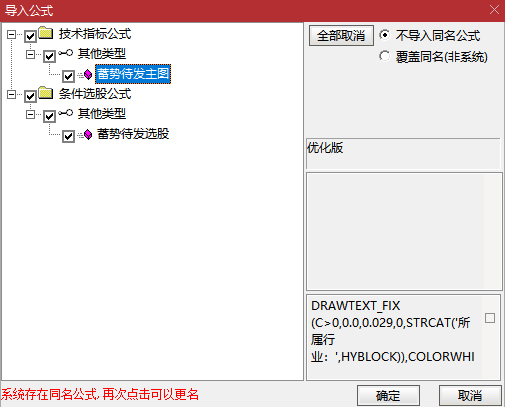Viewport: 505px width, 407px height.
Task: Toggle the small checkbox beside the DRAWTEXT_FIX code
Action: pyautogui.click(x=490, y=318)
